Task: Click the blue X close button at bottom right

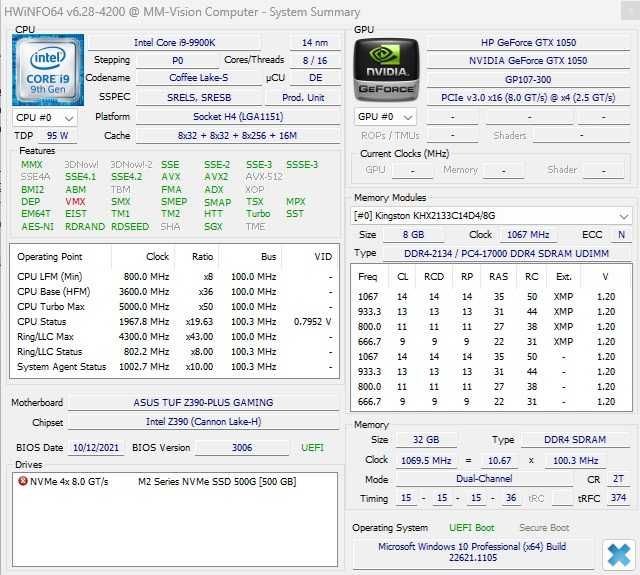Action: coord(619,555)
